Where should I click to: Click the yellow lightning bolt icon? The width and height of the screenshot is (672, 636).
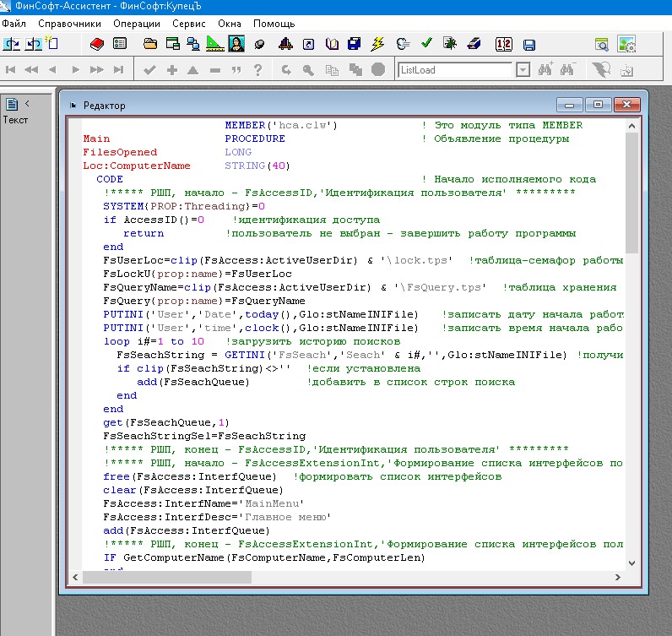point(377,44)
